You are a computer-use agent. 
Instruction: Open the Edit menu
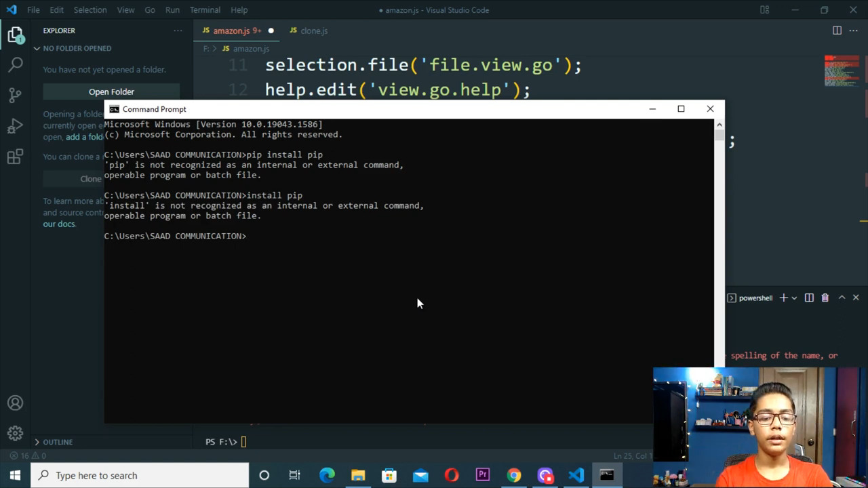pos(56,9)
